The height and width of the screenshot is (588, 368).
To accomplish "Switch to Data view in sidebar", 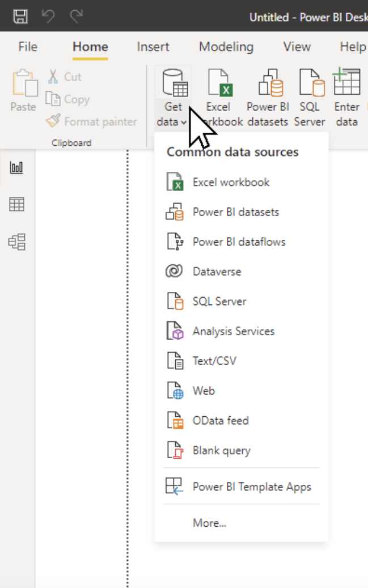I will (x=16, y=204).
